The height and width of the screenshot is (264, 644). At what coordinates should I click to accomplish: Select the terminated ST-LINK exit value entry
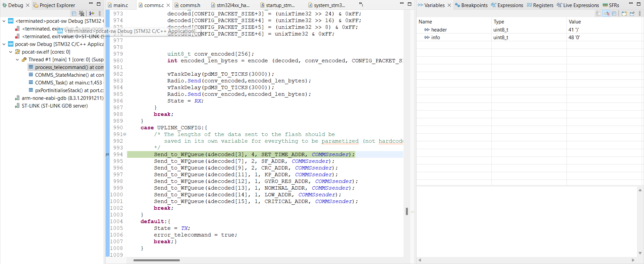(59, 37)
